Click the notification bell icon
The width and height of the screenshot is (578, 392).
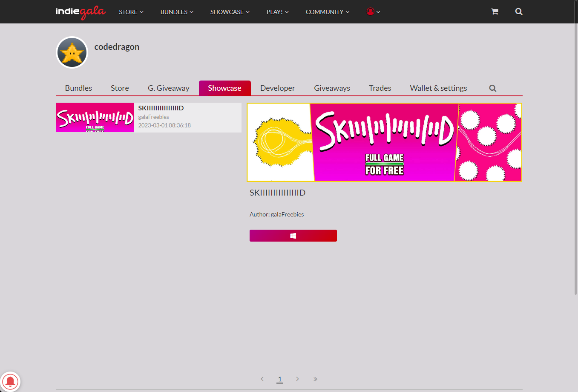10,381
